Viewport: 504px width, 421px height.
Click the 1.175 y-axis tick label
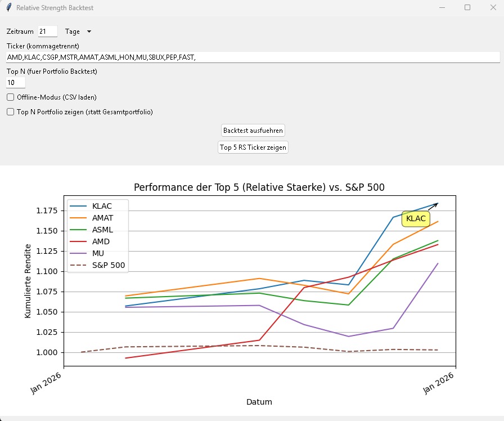[x=47, y=210]
